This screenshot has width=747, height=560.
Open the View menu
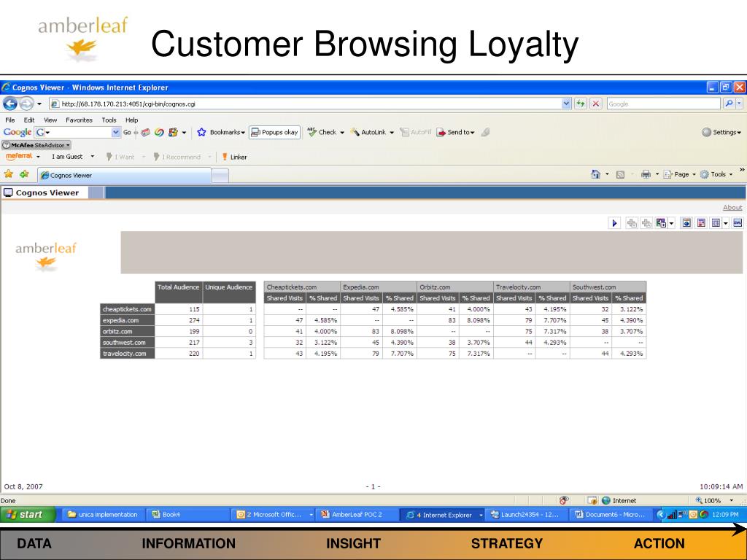tap(50, 120)
